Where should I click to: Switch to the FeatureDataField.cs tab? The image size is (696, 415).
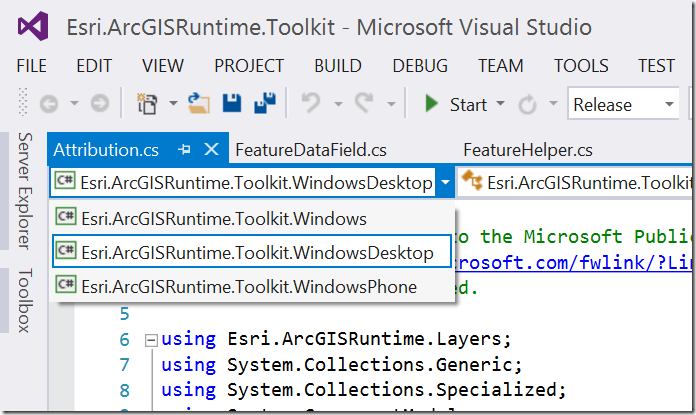[310, 150]
